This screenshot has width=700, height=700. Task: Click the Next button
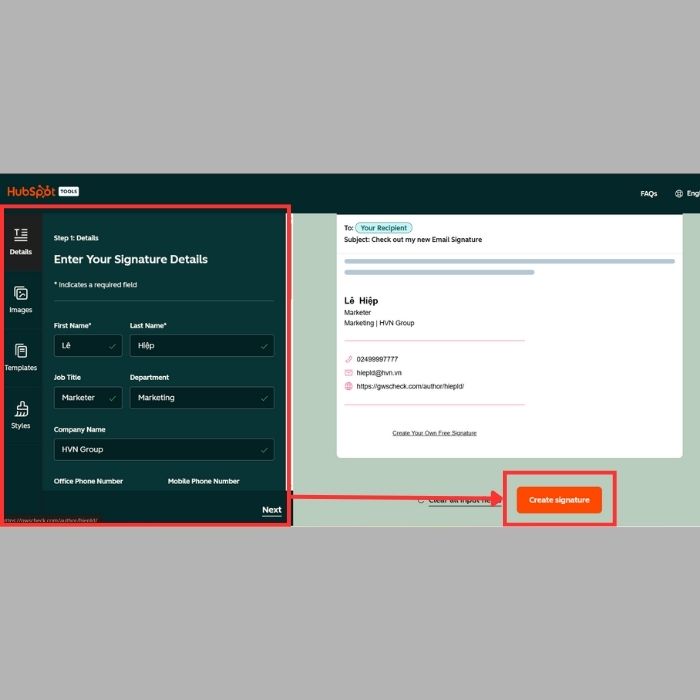[271, 510]
